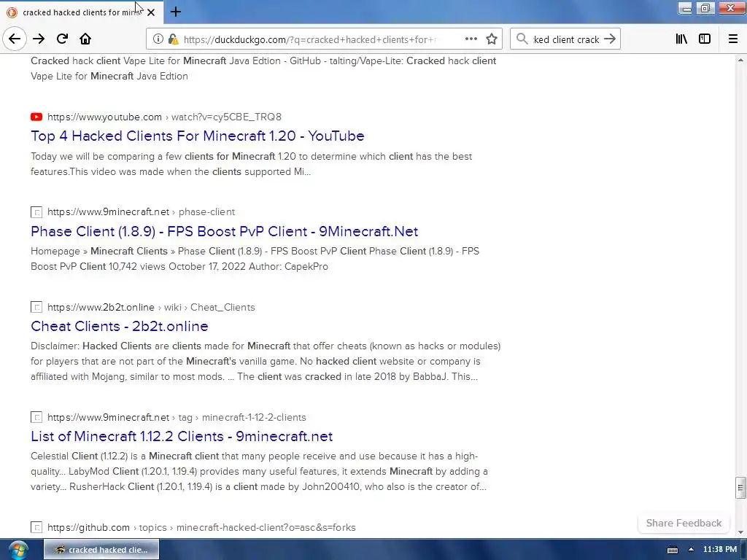
Task: Click favicon next to 2b2t.online result
Action: tap(36, 307)
